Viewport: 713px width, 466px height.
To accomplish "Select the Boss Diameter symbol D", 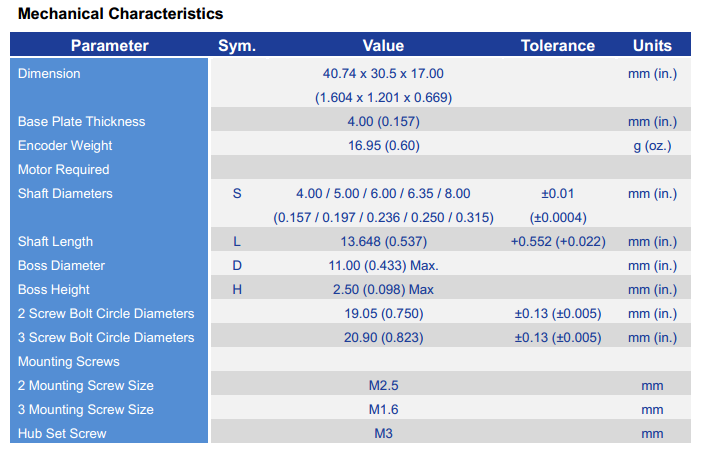I will click(237, 266).
